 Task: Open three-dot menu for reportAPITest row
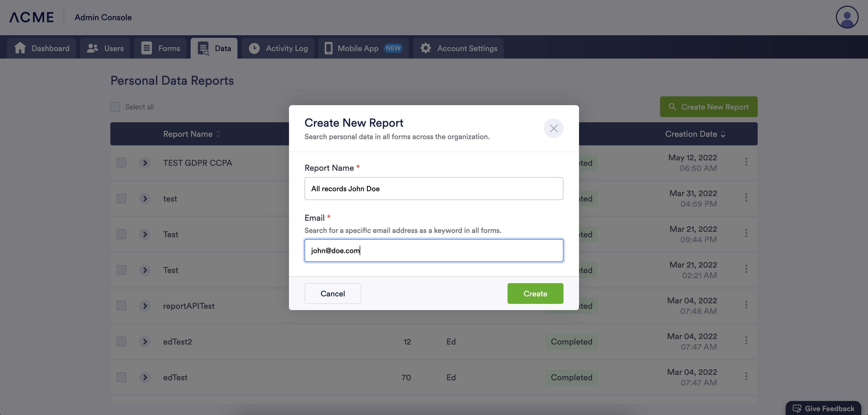pos(746,305)
